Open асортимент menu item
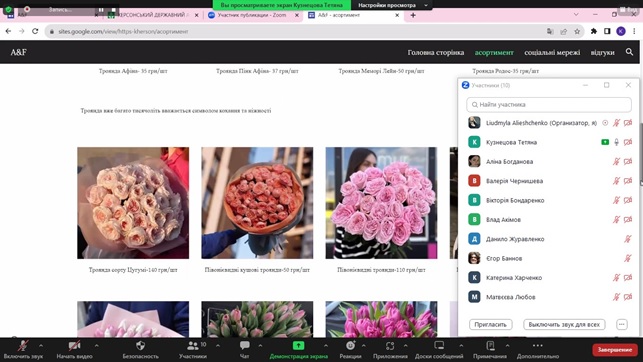Screen dimensions: 643x362 click(494, 52)
